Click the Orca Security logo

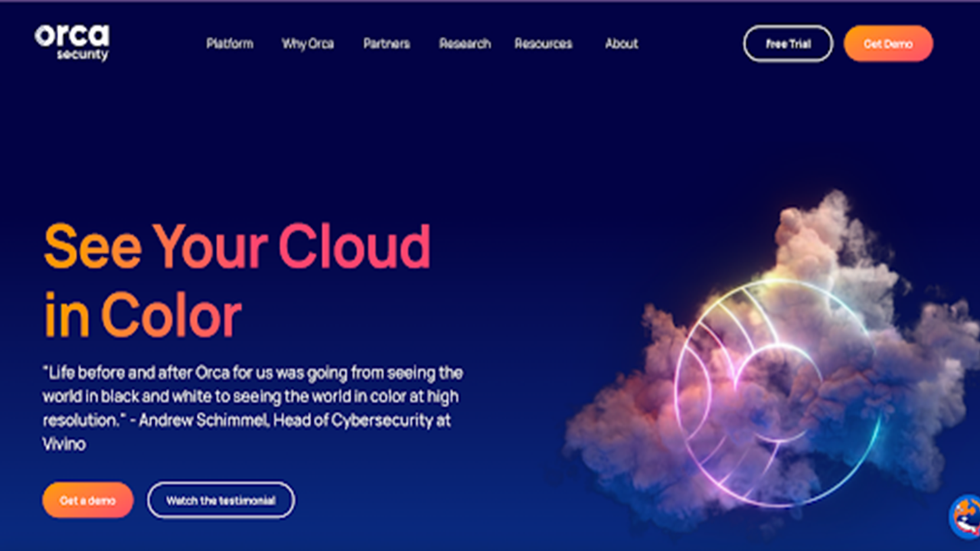72,42
